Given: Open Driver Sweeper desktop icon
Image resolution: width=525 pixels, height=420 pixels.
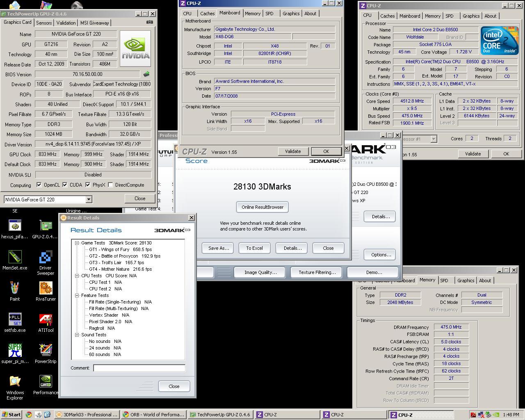Looking at the screenshot, I should click(46, 263).
